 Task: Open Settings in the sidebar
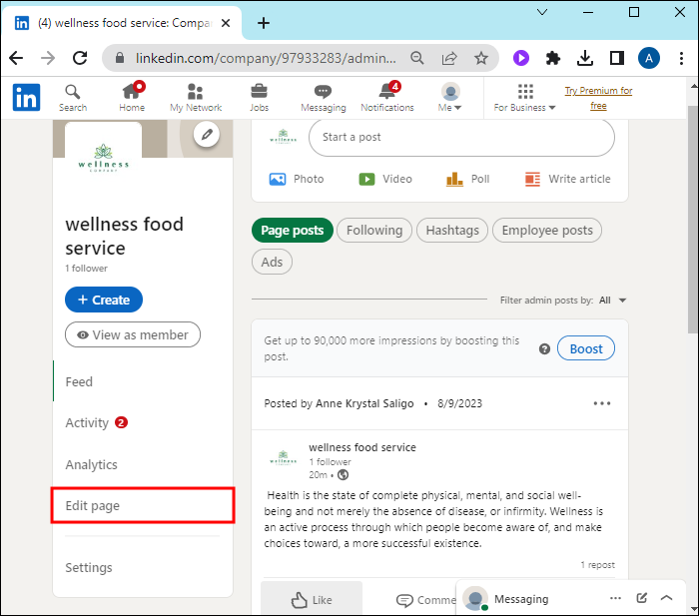tap(89, 567)
